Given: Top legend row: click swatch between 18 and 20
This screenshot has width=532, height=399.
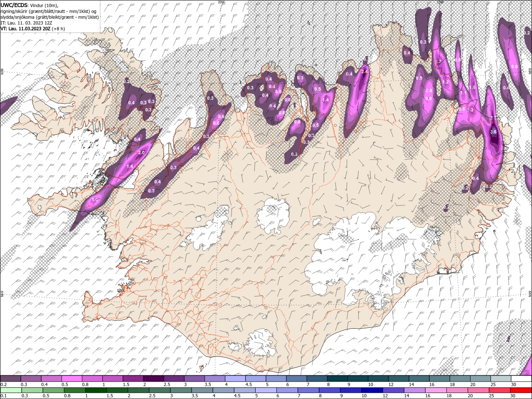Looking at the screenshot, I should pos(460,378).
